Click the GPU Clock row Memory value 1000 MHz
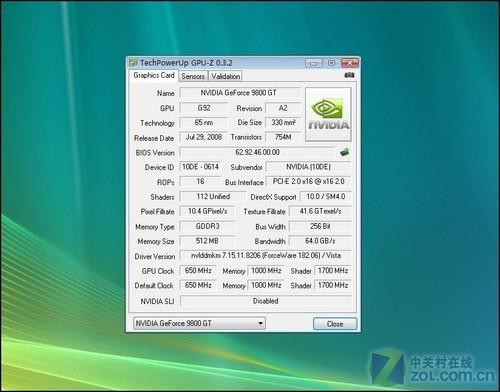This screenshot has height=392, width=500. tap(266, 270)
